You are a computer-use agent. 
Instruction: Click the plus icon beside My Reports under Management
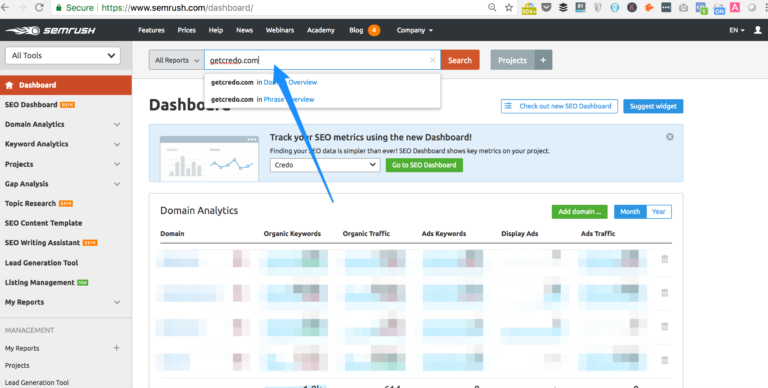(x=117, y=348)
